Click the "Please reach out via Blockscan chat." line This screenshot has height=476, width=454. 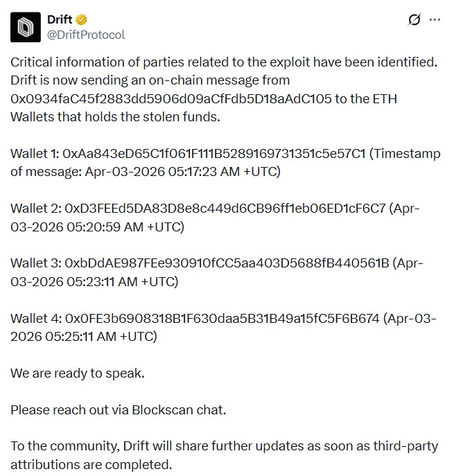[x=118, y=409]
